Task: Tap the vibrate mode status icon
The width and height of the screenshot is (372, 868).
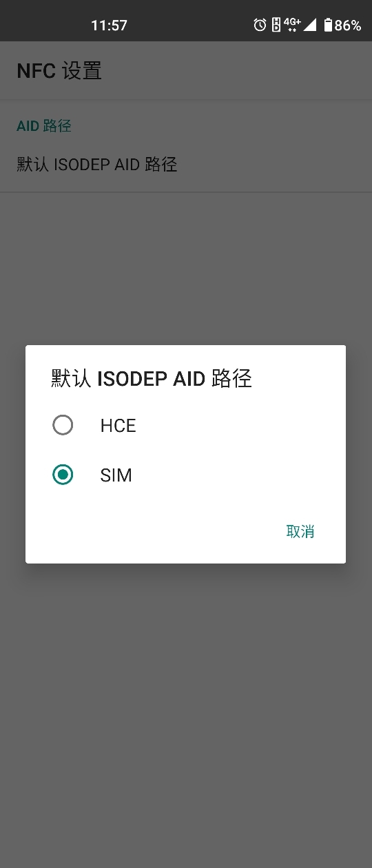Action: [x=276, y=25]
